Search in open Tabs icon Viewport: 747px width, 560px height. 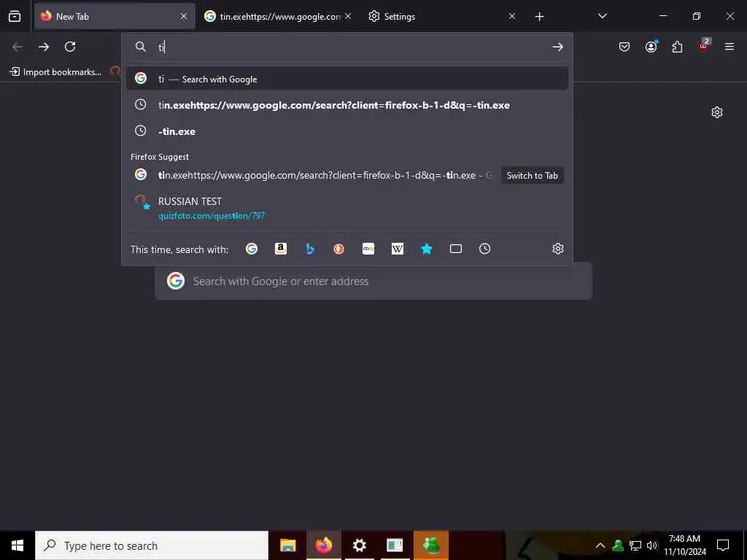456,249
